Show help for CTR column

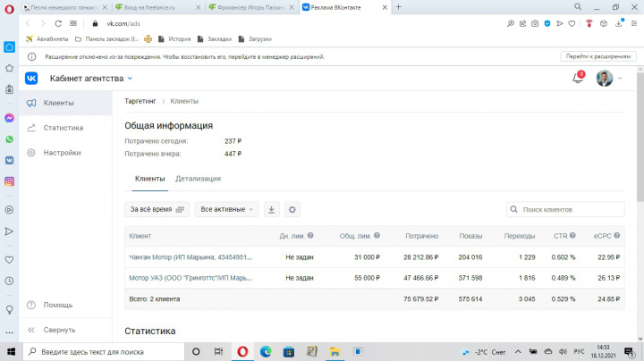tap(572, 236)
